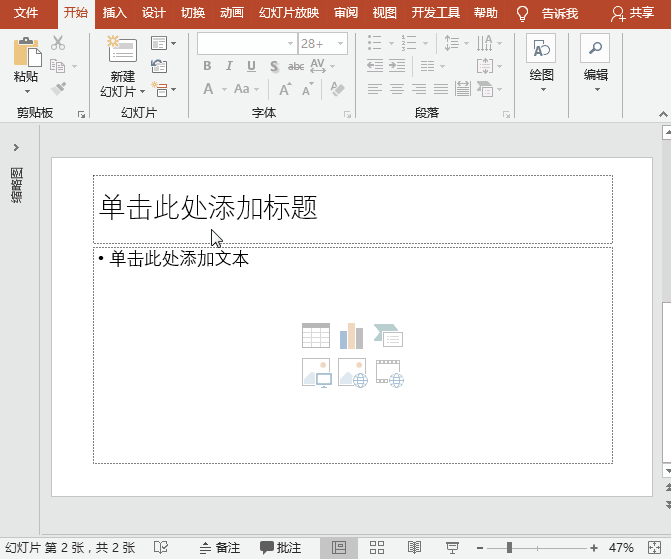This screenshot has width=671, height=559.
Task: Collapse the ribbon with the arrow
Action: coord(663,114)
